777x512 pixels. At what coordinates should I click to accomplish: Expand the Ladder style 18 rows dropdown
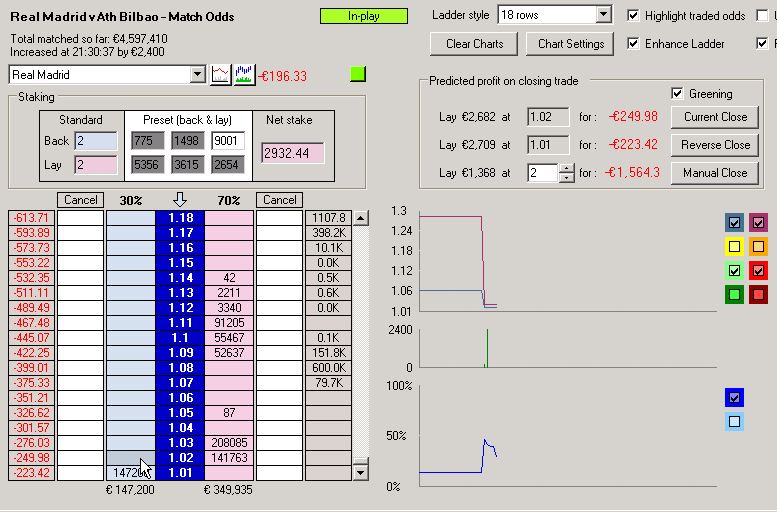(602, 15)
